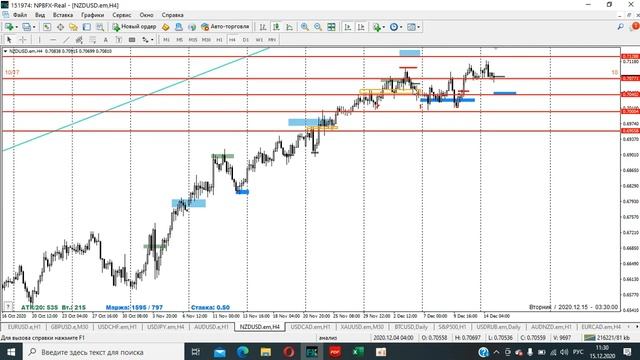Open the Windows Start menu
The width and height of the screenshot is (640, 360).
11,352
